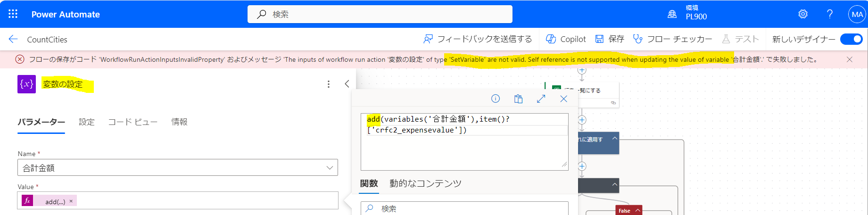Dismiss the error banner with its X
The width and height of the screenshot is (868, 215).
click(850, 59)
